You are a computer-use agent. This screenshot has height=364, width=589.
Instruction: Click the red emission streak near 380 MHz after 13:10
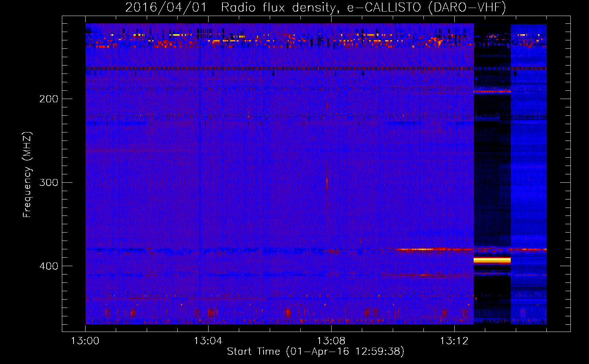434,250
